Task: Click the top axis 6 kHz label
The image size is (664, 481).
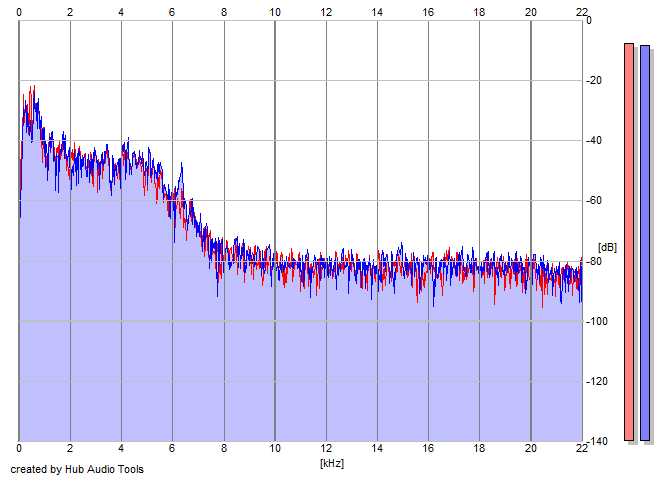Action: [172, 12]
